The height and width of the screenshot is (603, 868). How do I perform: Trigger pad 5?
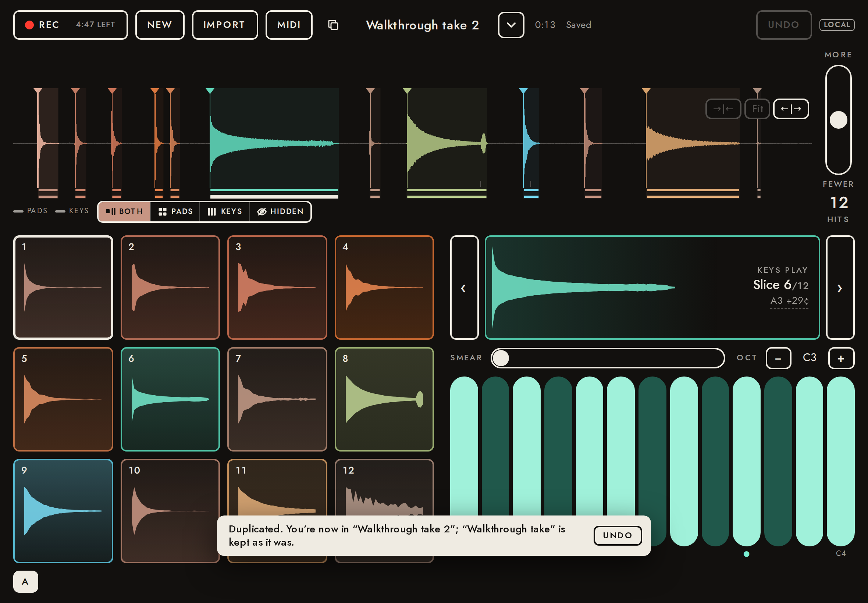tap(63, 399)
